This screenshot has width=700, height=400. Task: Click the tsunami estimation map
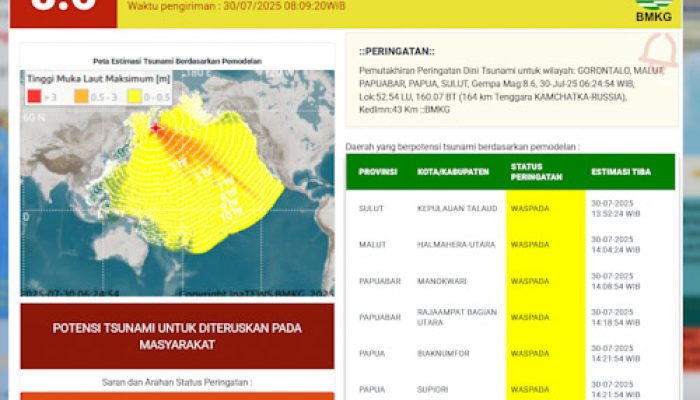pos(177,183)
